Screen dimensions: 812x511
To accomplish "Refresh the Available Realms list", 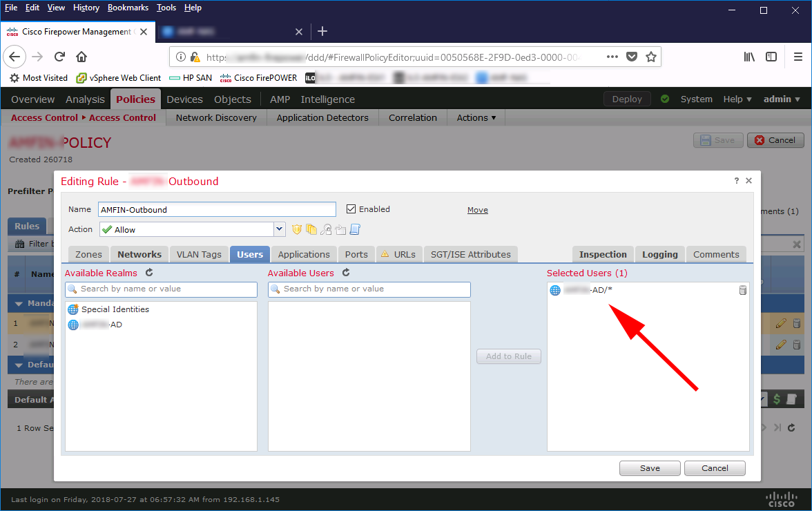I will 148,272.
